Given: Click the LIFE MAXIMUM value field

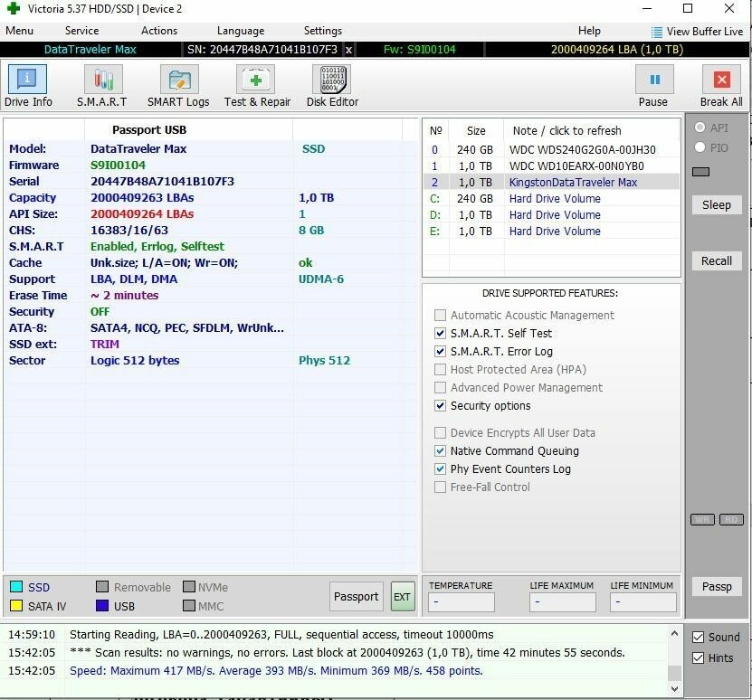Looking at the screenshot, I should click(x=563, y=602).
